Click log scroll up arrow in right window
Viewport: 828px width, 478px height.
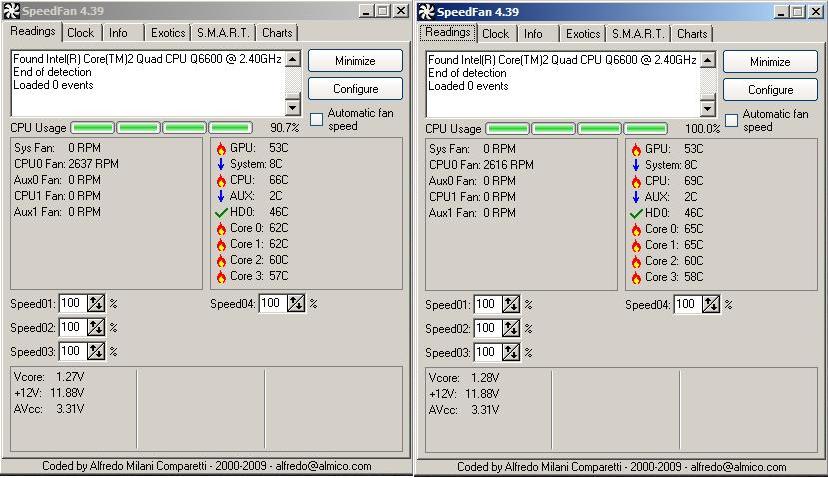(708, 60)
